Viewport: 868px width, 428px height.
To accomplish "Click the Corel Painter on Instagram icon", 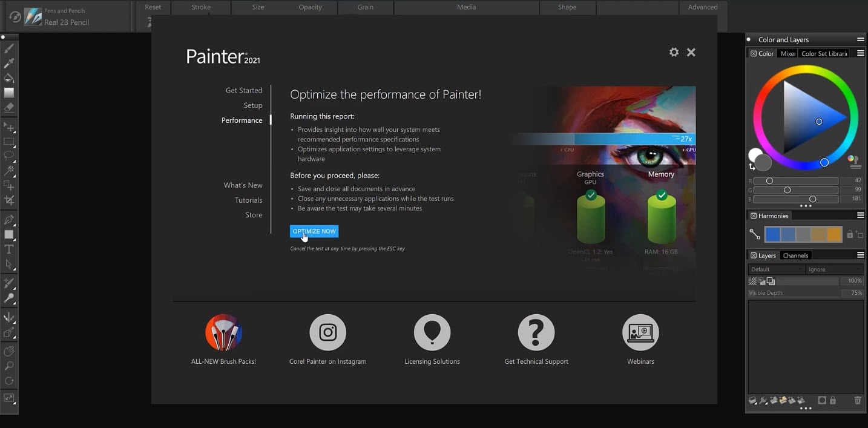I will click(327, 332).
